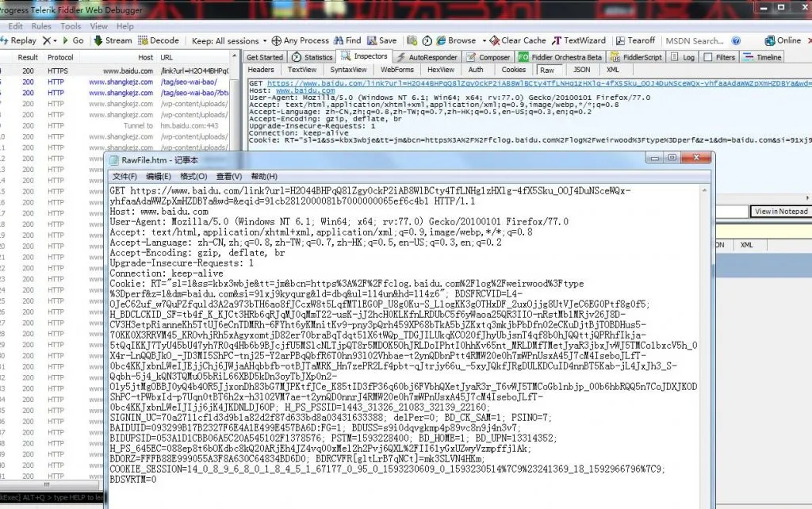Click the blue help question icon
The image size is (812, 509).
click(x=736, y=40)
